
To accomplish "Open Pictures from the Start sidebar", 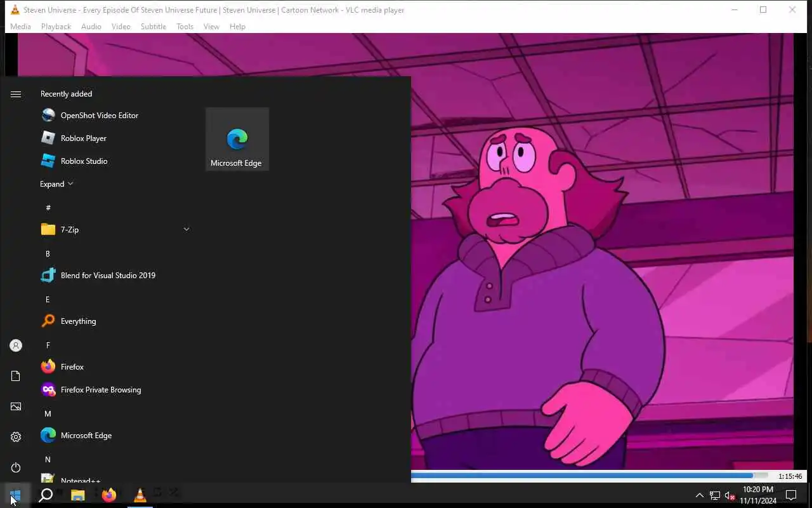I will click(16, 406).
